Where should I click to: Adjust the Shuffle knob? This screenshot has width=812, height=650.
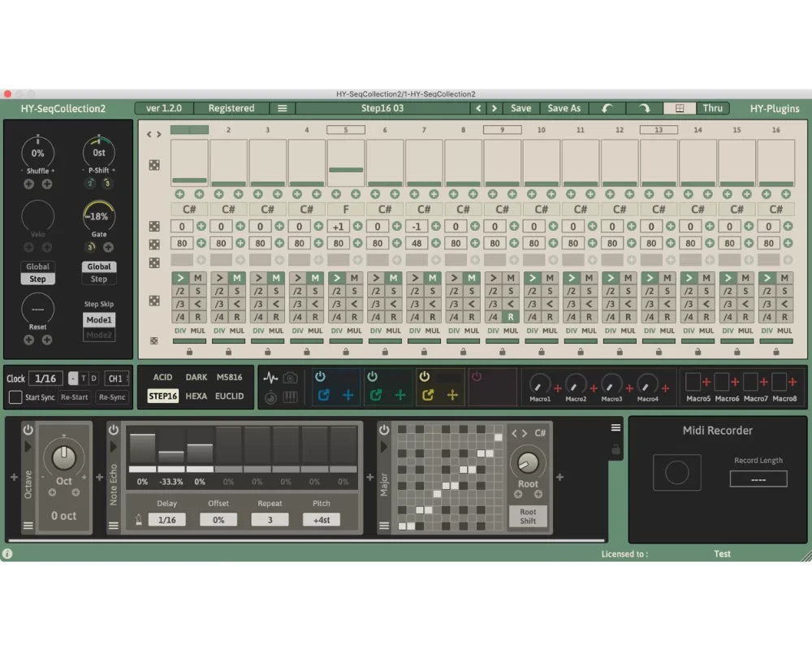pyautogui.click(x=37, y=153)
